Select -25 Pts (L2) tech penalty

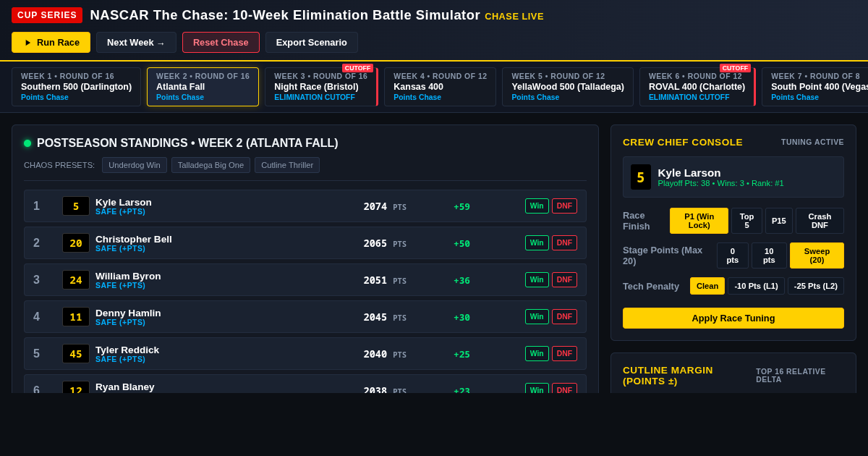[x=816, y=286]
